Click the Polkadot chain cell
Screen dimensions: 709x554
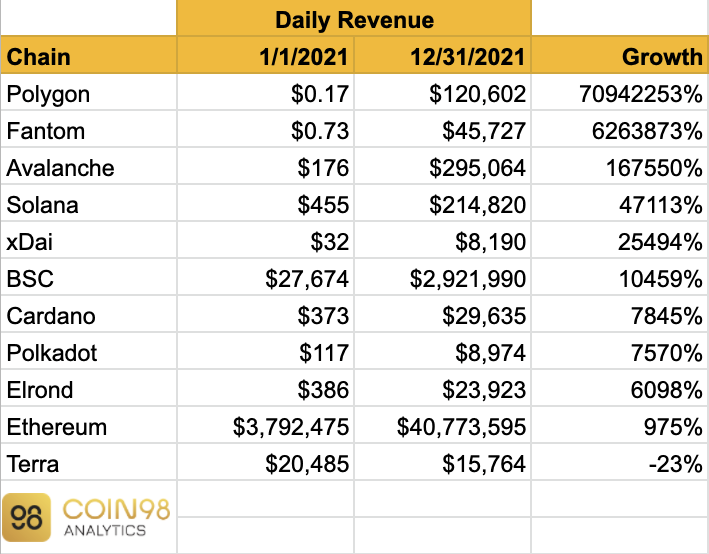pos(89,351)
